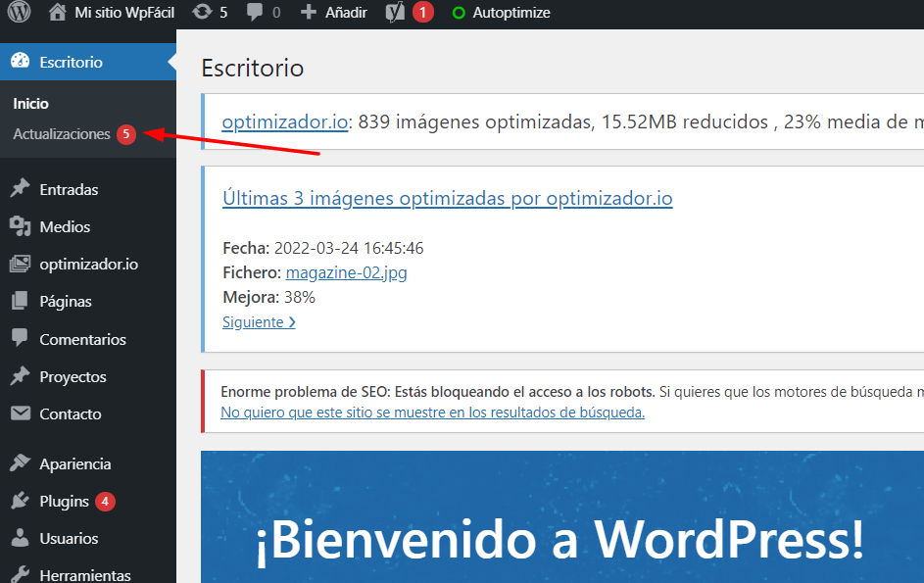This screenshot has width=924, height=583.
Task: Open Mi sitio WpFácil site link
Action: click(124, 13)
